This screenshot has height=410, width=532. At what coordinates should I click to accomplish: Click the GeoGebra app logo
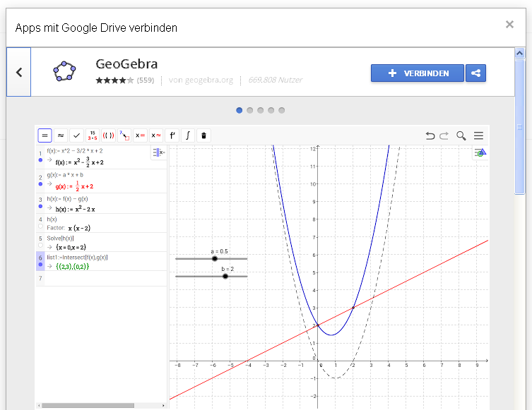pyautogui.click(x=64, y=71)
